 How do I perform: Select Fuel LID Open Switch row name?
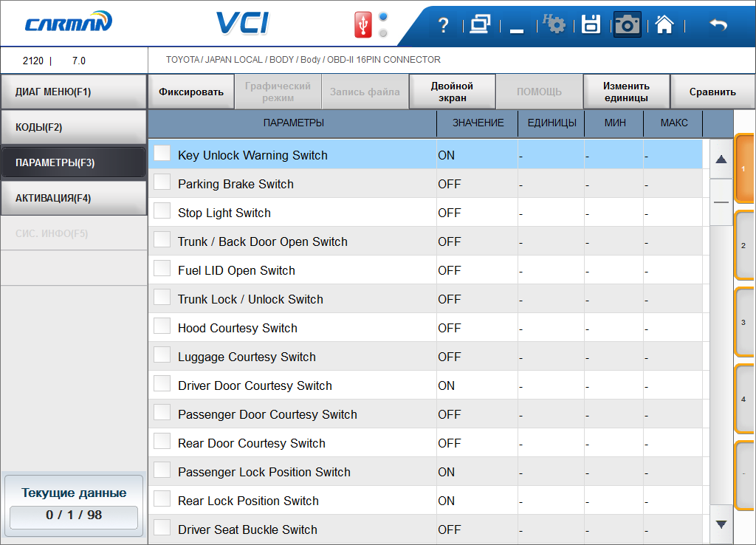coord(236,270)
